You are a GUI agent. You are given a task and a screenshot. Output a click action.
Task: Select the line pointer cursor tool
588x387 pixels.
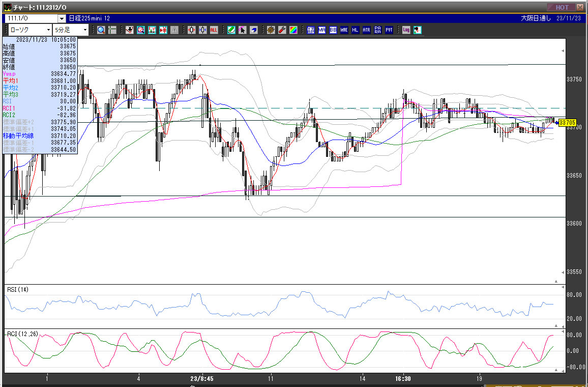pos(242,30)
